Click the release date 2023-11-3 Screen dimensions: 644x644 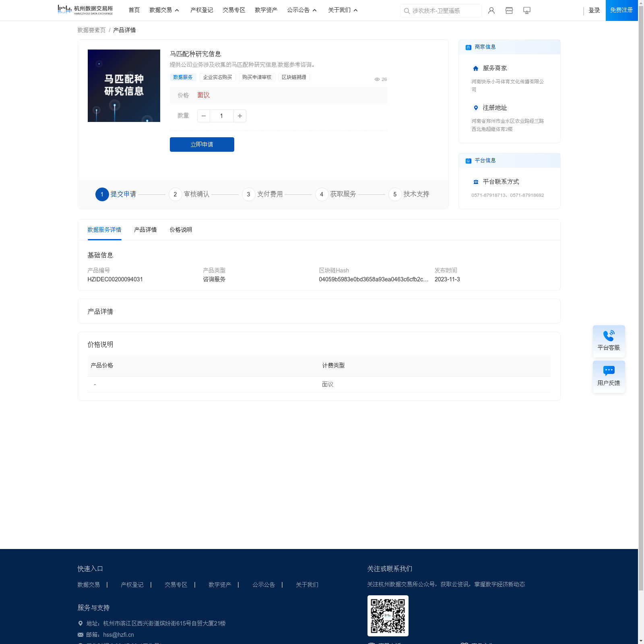click(x=447, y=279)
